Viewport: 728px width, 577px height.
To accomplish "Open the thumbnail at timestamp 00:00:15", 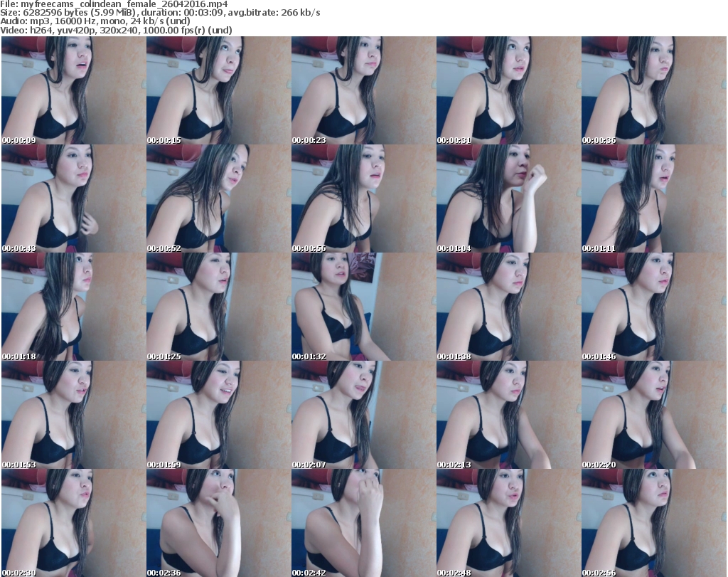I will click(219, 90).
